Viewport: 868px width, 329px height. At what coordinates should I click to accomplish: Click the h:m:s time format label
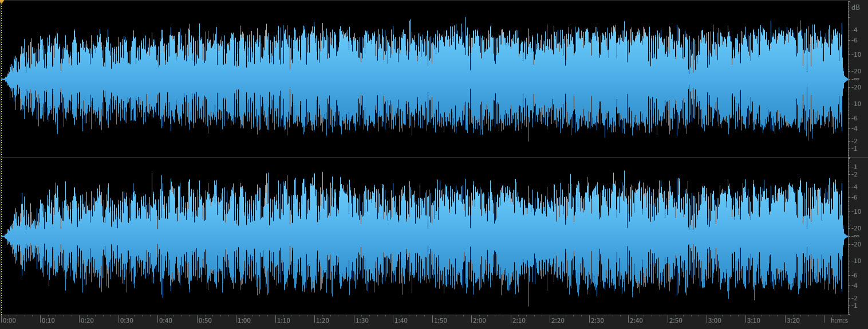tap(838, 320)
